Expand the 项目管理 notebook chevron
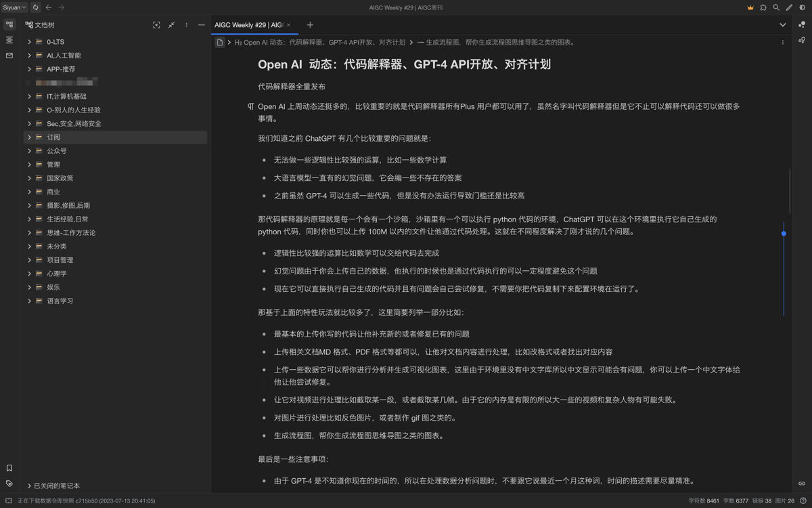Screen dimensions: 812x508 29,260
